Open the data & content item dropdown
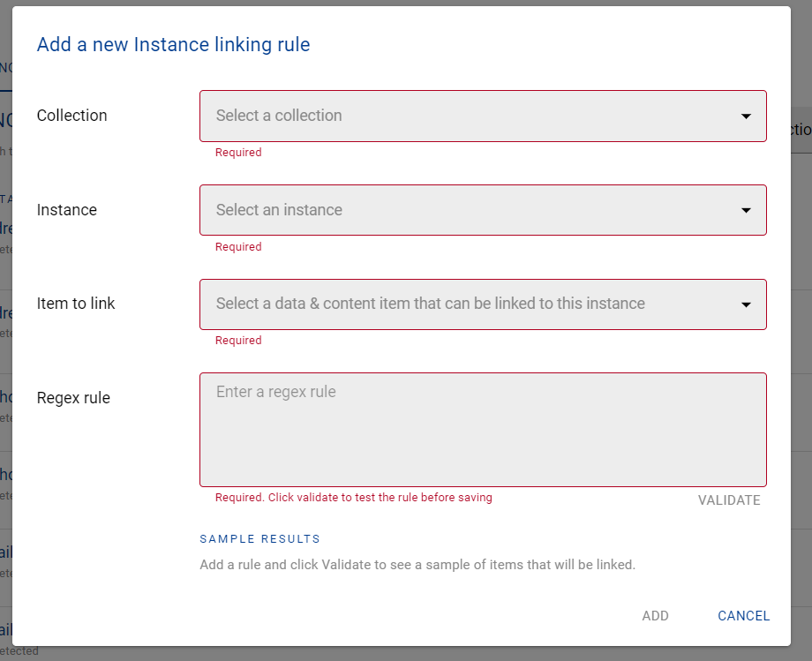 click(x=468, y=304)
